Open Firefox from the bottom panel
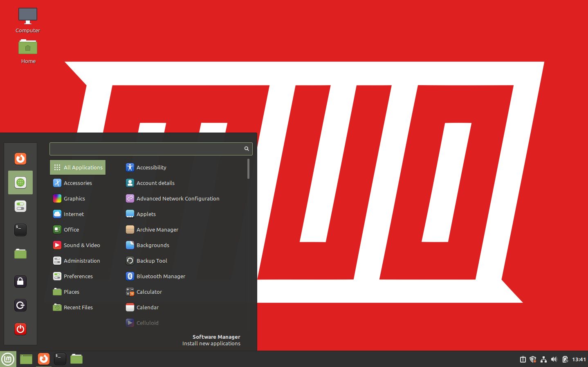The image size is (588, 367). coord(44,359)
